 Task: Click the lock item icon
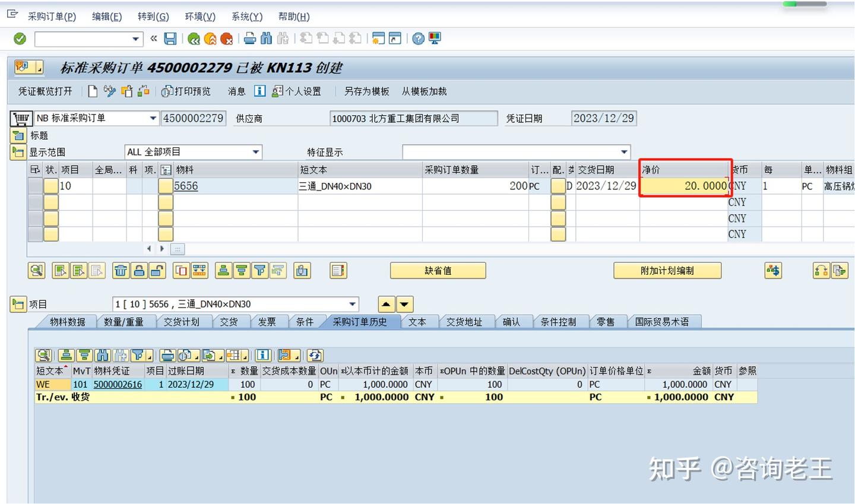coord(139,271)
